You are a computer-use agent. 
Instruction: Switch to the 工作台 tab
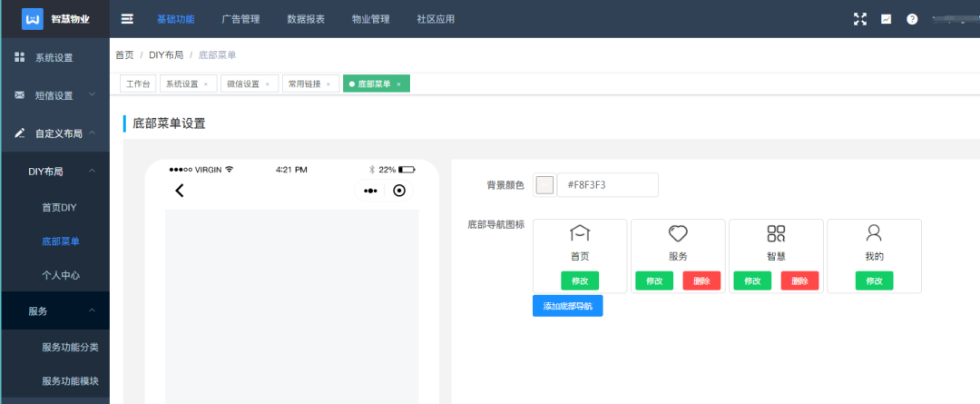(138, 84)
